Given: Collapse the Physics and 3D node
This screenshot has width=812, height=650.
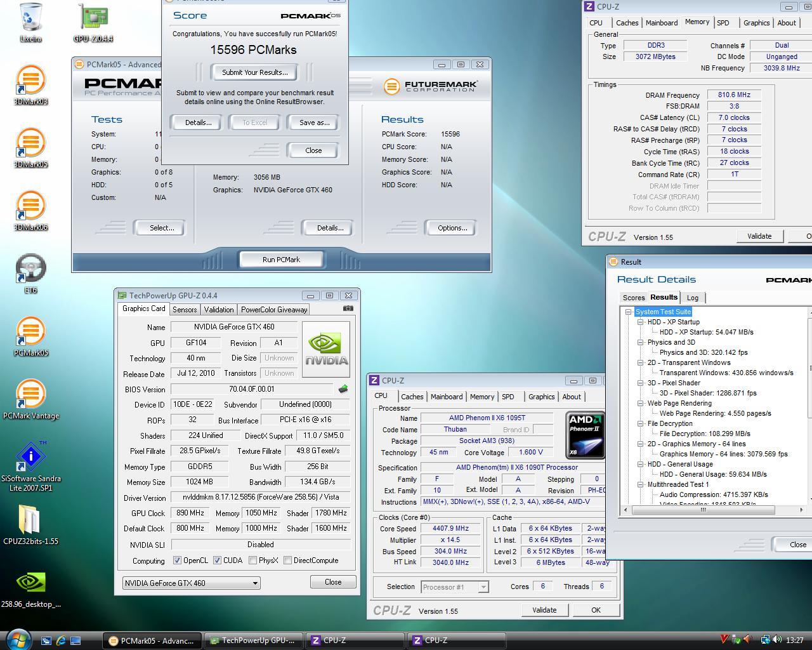Looking at the screenshot, I should [640, 342].
